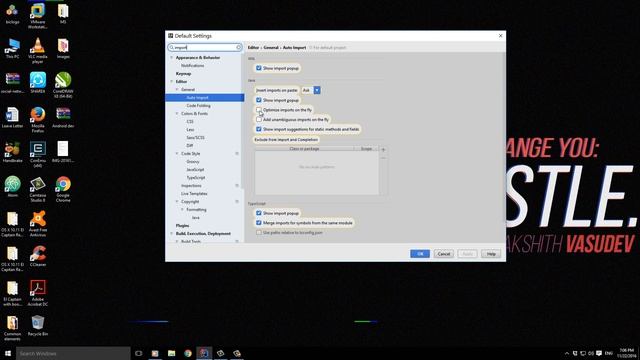Collapse Appearance & Behavior tree node
Viewport: 640px width, 360px height.
(x=171, y=58)
